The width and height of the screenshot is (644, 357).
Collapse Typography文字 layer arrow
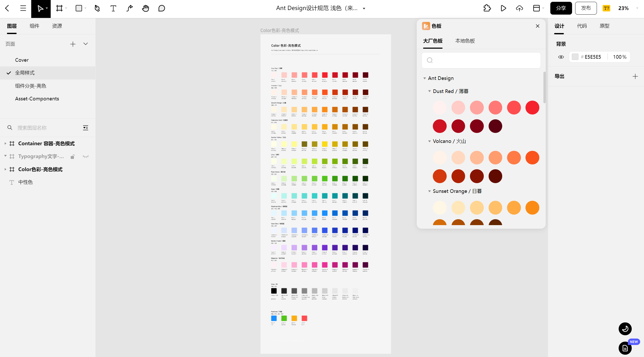5,156
